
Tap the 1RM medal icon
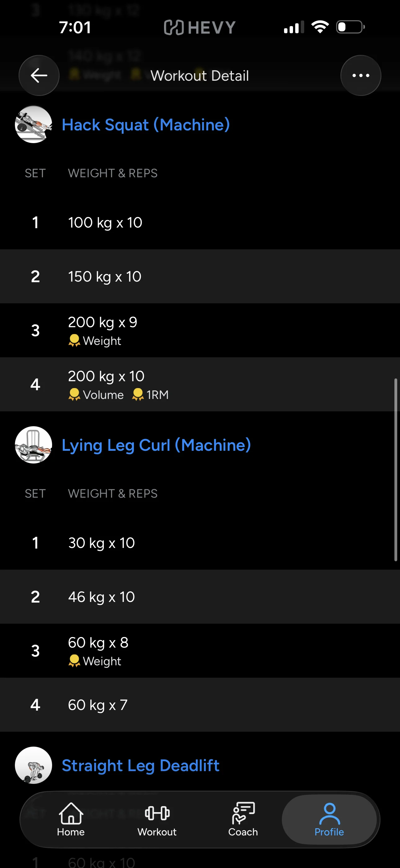click(x=150, y=395)
